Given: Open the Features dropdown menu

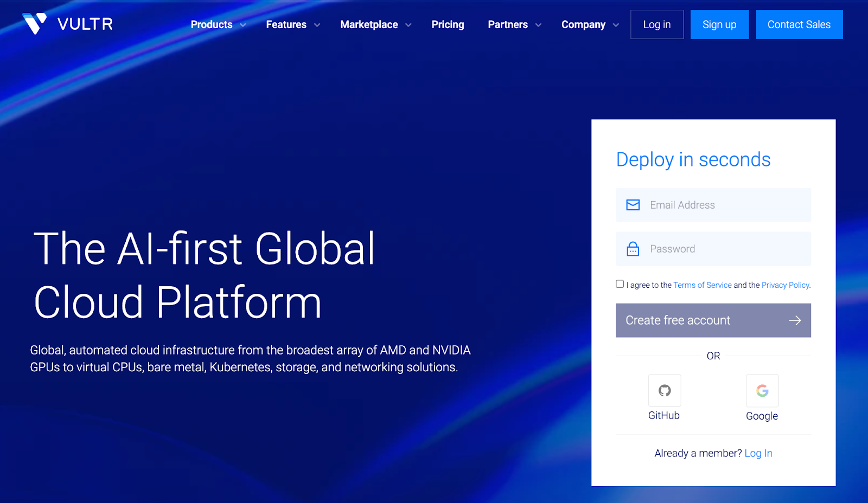Looking at the screenshot, I should [286, 24].
